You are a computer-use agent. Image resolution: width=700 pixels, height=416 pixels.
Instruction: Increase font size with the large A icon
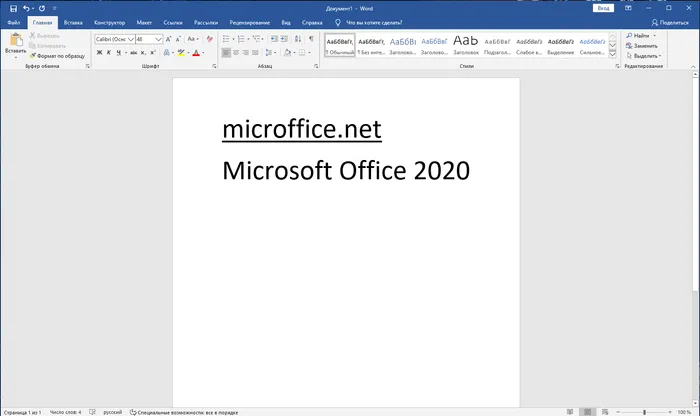pyautogui.click(x=168, y=39)
